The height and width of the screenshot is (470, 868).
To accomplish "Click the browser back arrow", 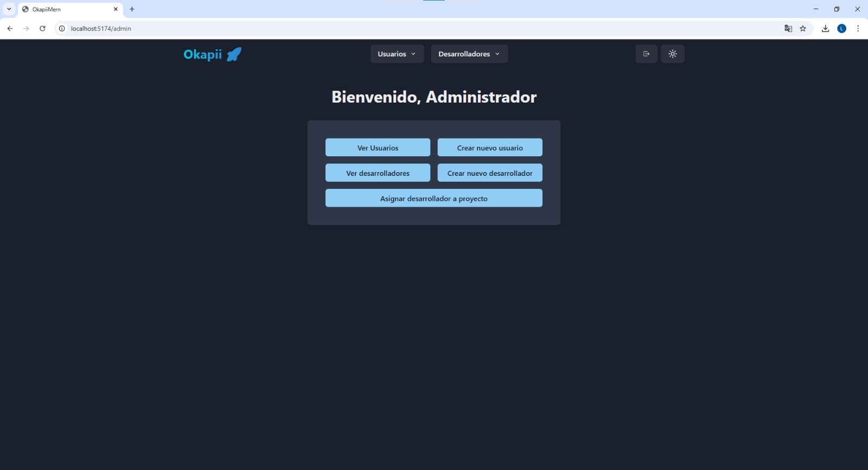I will click(x=10, y=29).
